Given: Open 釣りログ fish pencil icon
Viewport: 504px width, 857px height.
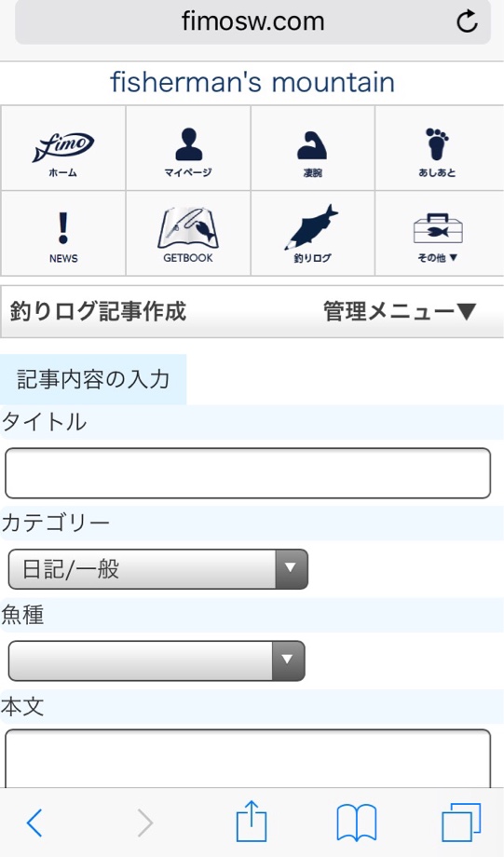Looking at the screenshot, I should coord(313,234).
